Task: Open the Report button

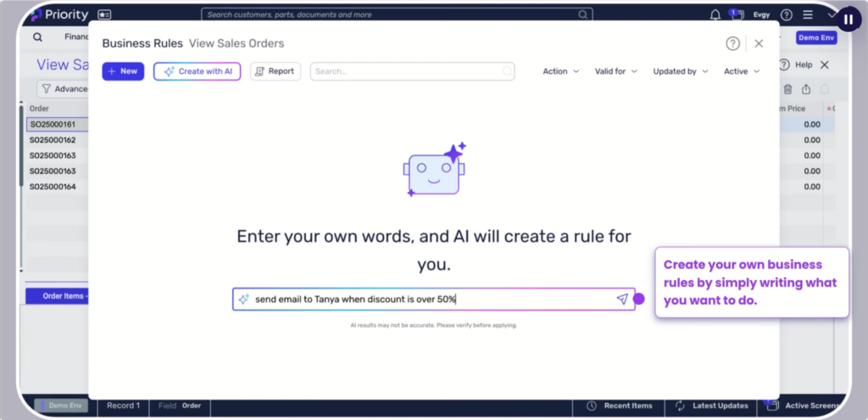Action: pyautogui.click(x=275, y=71)
